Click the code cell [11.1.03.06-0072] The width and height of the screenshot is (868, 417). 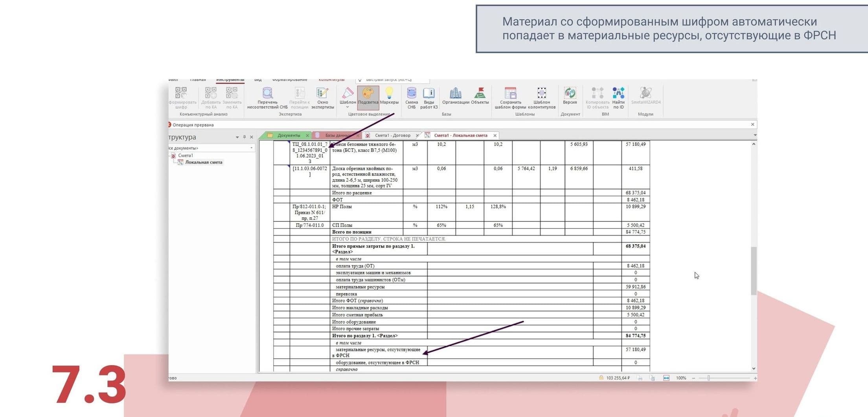coord(310,177)
